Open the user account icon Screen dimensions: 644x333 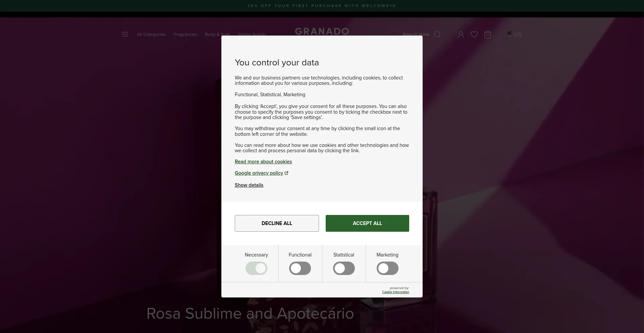tap(461, 35)
